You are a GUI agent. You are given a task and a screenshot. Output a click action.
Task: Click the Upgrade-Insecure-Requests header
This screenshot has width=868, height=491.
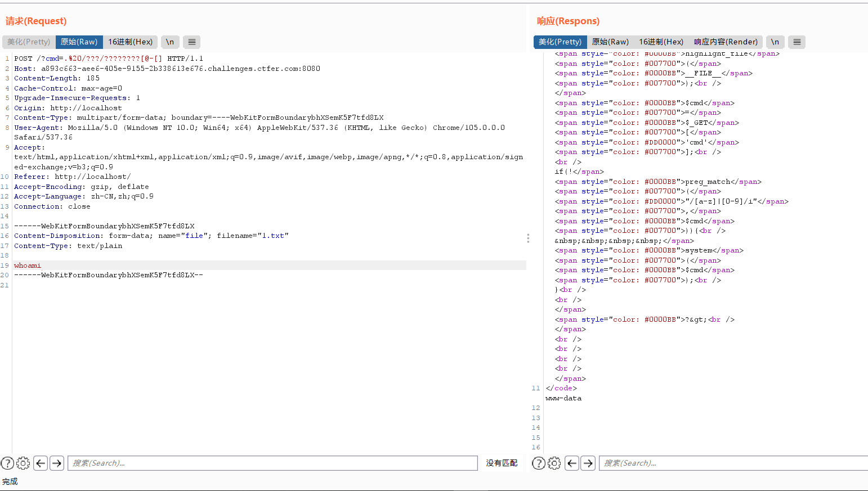tap(77, 98)
